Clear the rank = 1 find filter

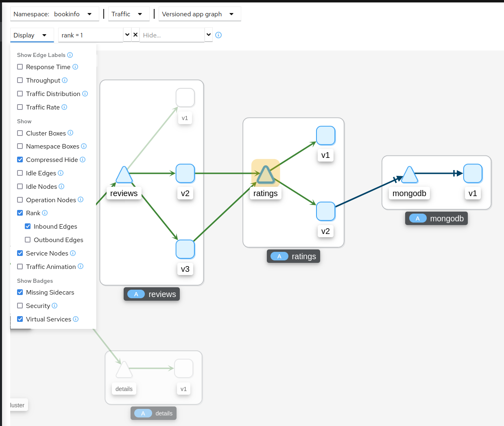click(x=135, y=35)
